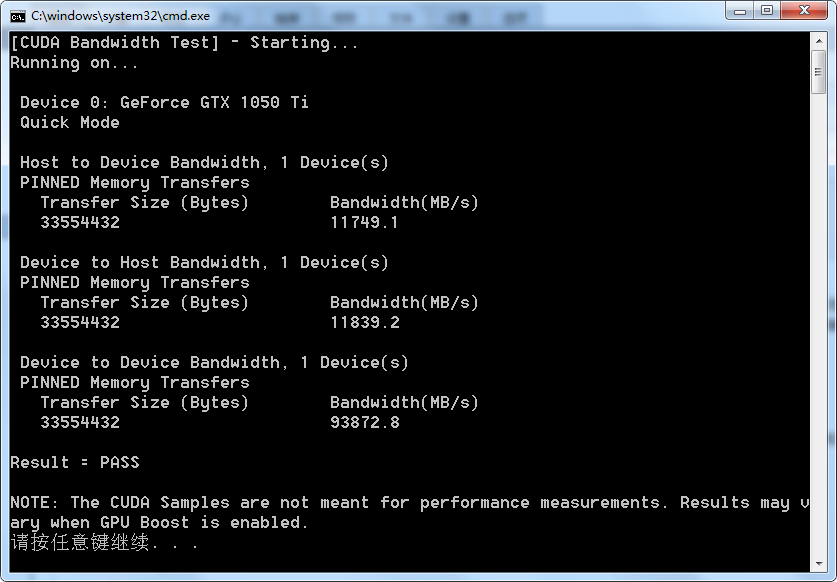837x582 pixels.
Task: Click transfer size 33554432 beside 11839.2
Action: coord(80,323)
